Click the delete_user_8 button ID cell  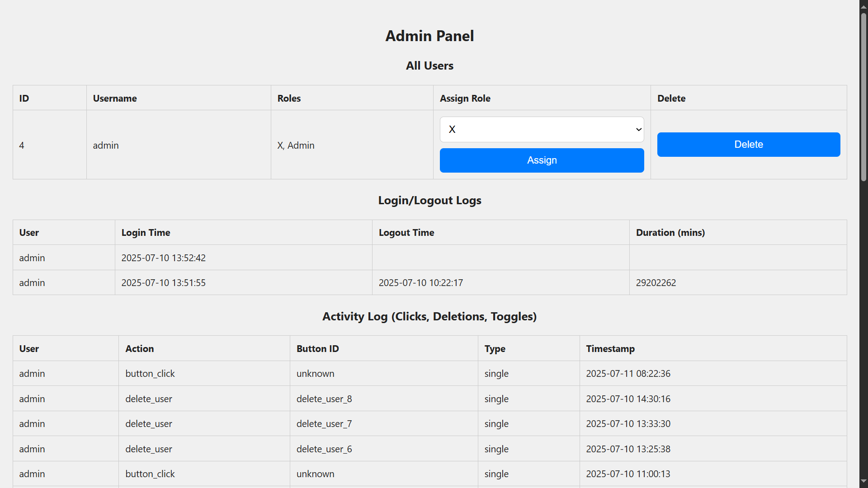pyautogui.click(x=324, y=399)
